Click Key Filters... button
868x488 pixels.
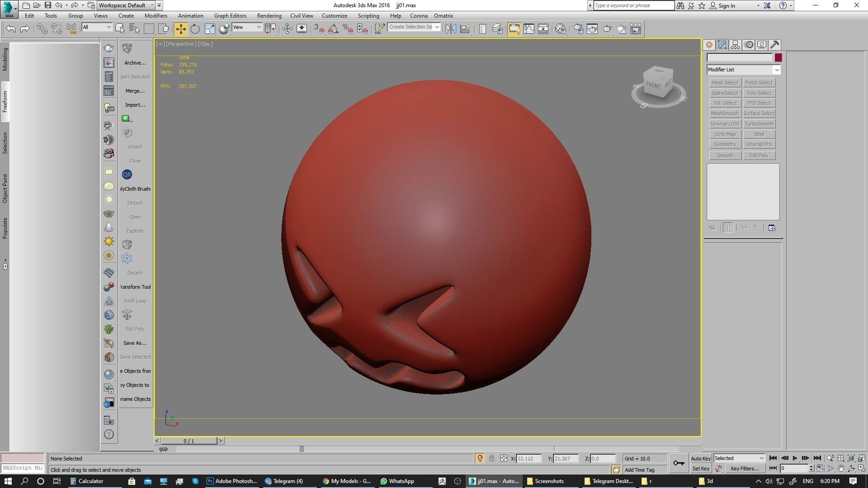point(745,469)
